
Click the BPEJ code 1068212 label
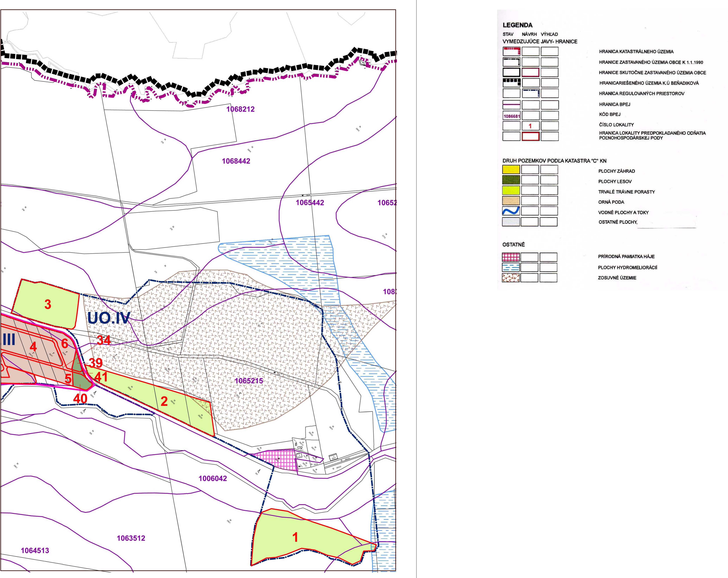(240, 109)
